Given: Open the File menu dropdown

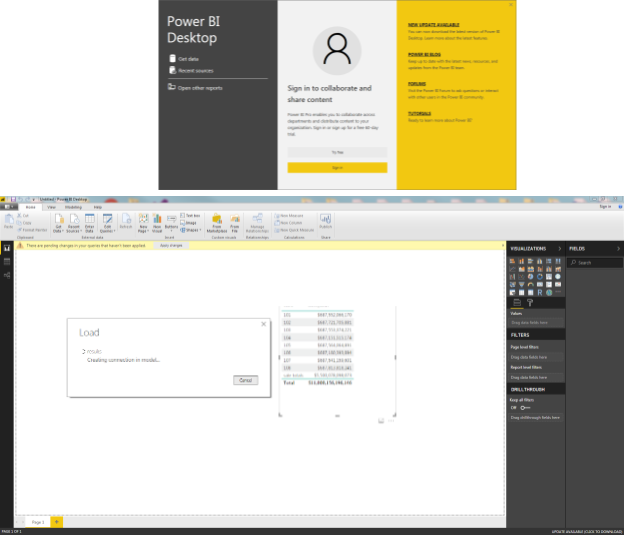Looking at the screenshot, I should point(9,207).
